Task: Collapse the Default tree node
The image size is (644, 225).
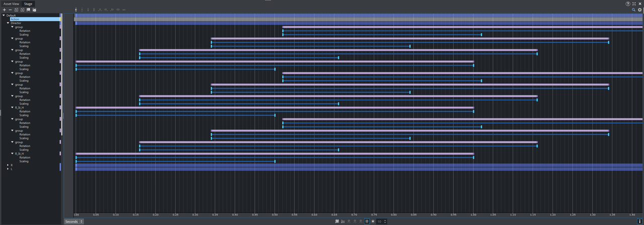Action: (x=4, y=16)
